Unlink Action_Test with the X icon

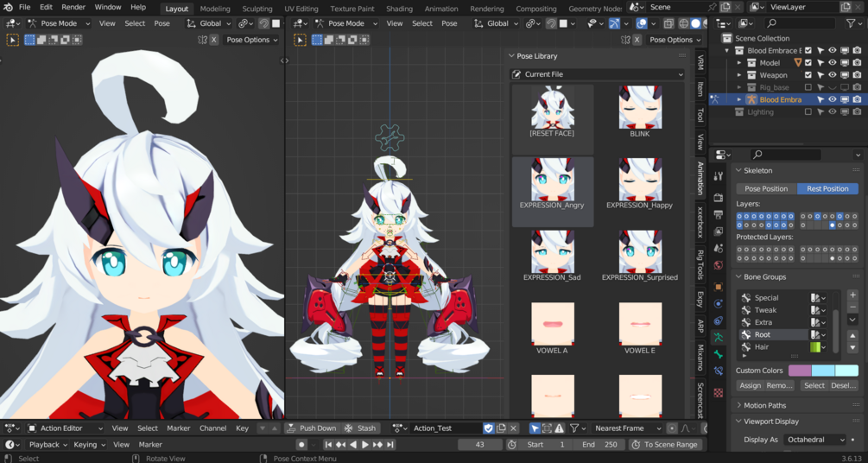click(514, 428)
